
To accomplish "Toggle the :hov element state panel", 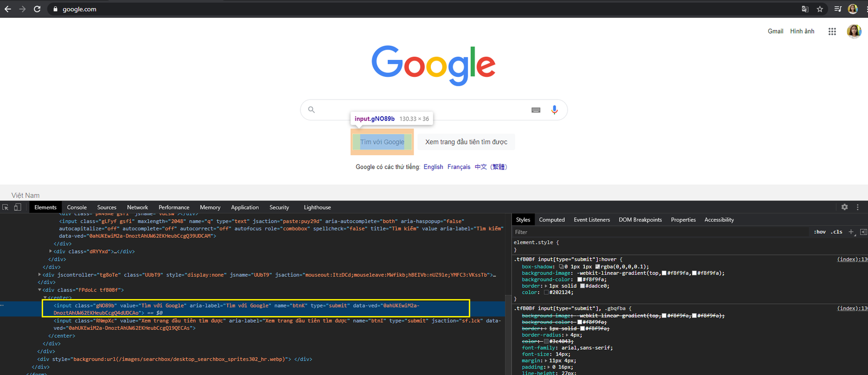I will 820,232.
